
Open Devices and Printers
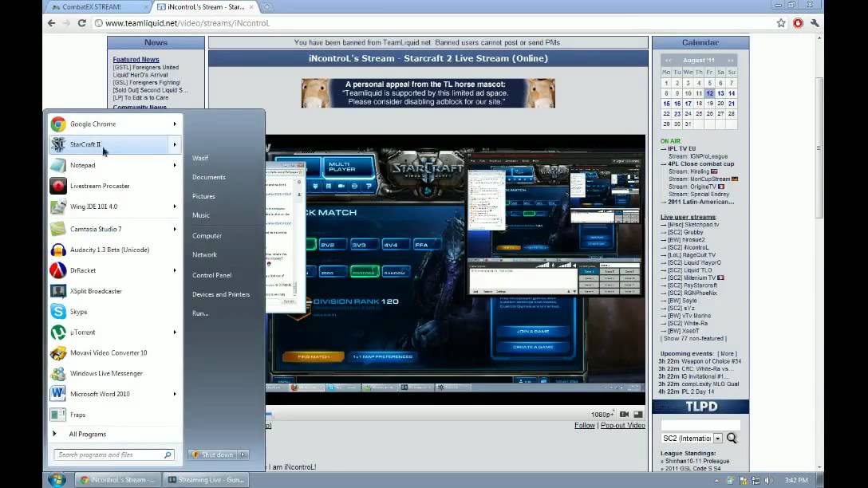click(221, 294)
